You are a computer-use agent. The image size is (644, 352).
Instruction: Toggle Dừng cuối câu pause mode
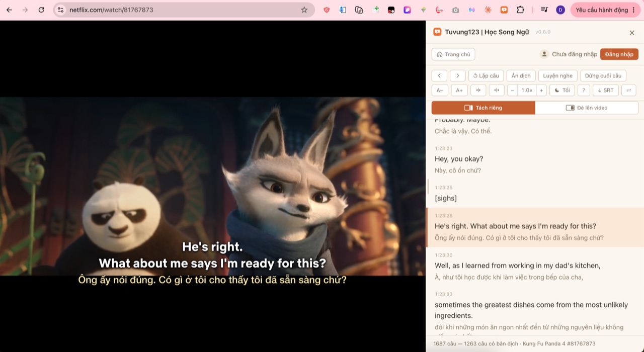pyautogui.click(x=603, y=75)
